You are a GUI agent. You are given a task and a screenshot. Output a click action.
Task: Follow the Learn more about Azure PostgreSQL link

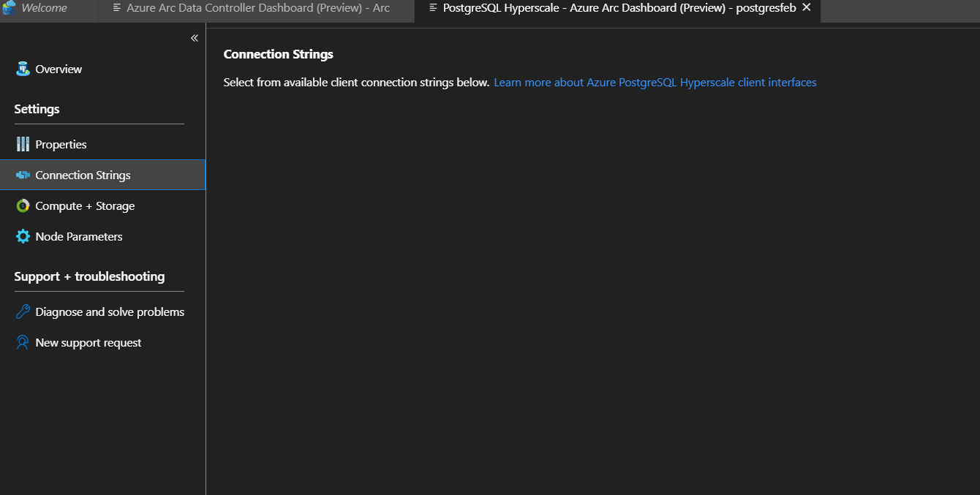click(655, 83)
